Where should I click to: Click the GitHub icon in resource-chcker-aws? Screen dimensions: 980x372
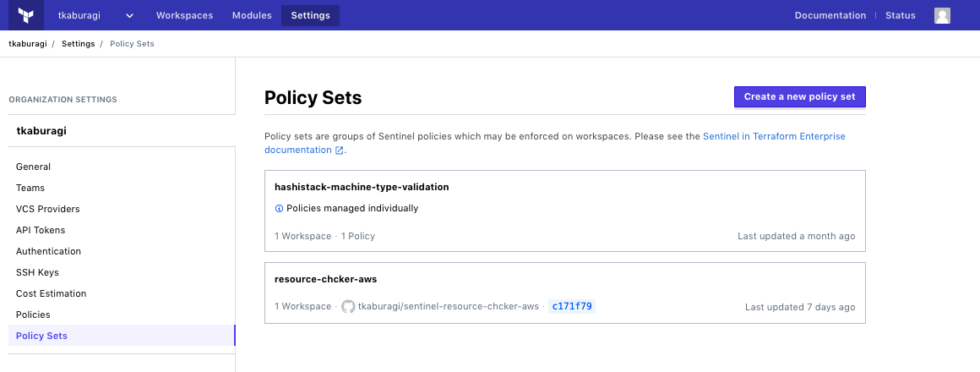348,306
